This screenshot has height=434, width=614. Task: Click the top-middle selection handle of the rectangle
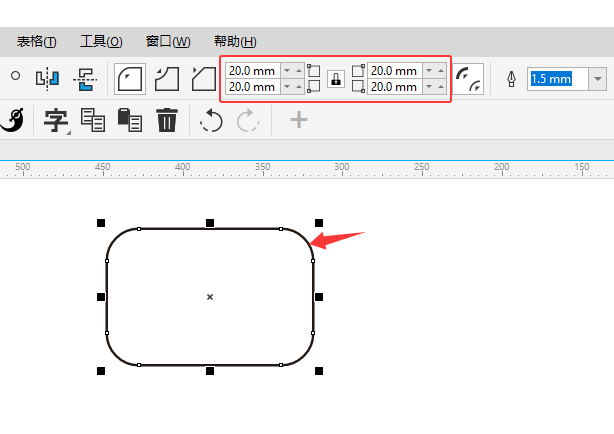210,223
